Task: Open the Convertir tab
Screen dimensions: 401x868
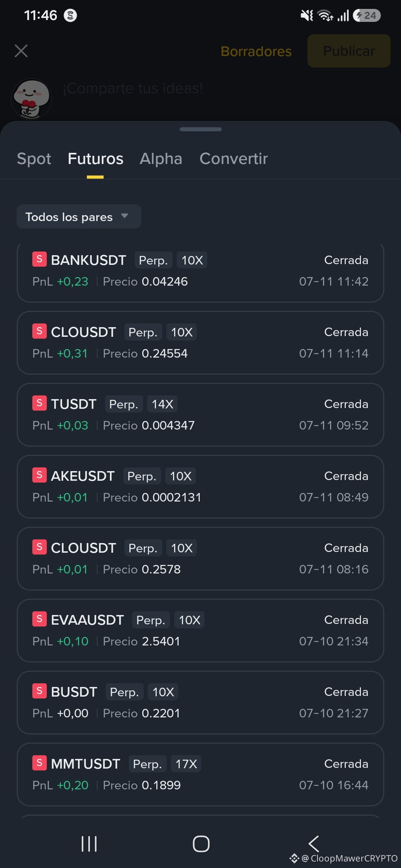Action: click(x=234, y=159)
